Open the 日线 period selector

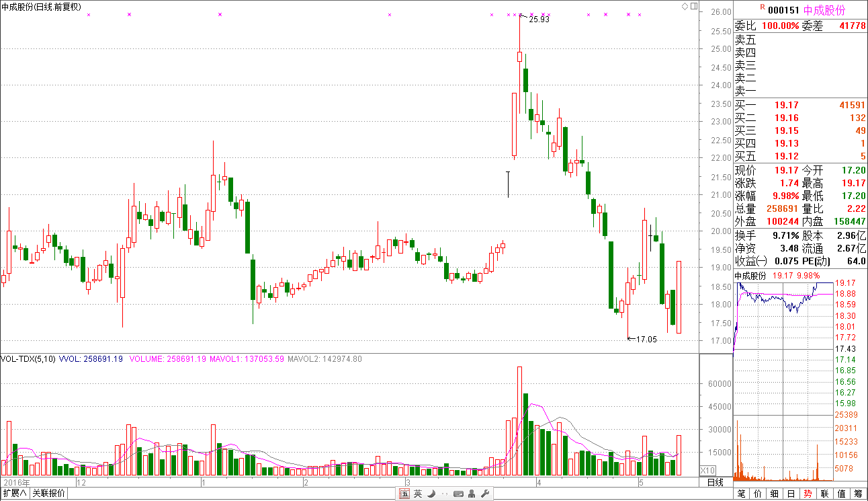(716, 482)
